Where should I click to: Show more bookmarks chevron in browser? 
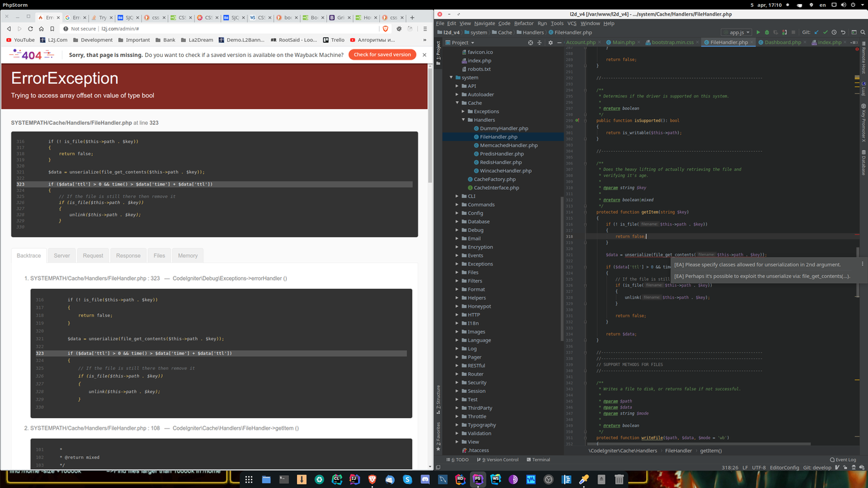tap(426, 40)
